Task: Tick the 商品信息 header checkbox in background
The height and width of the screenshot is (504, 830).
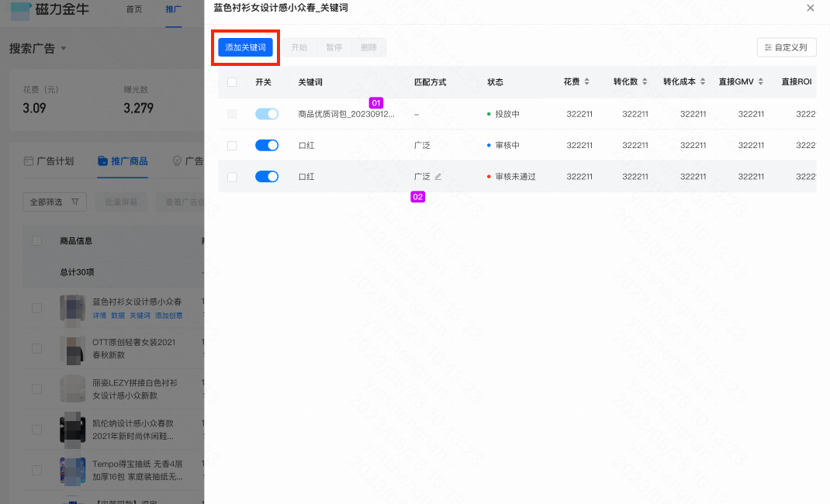Action: coord(36,240)
